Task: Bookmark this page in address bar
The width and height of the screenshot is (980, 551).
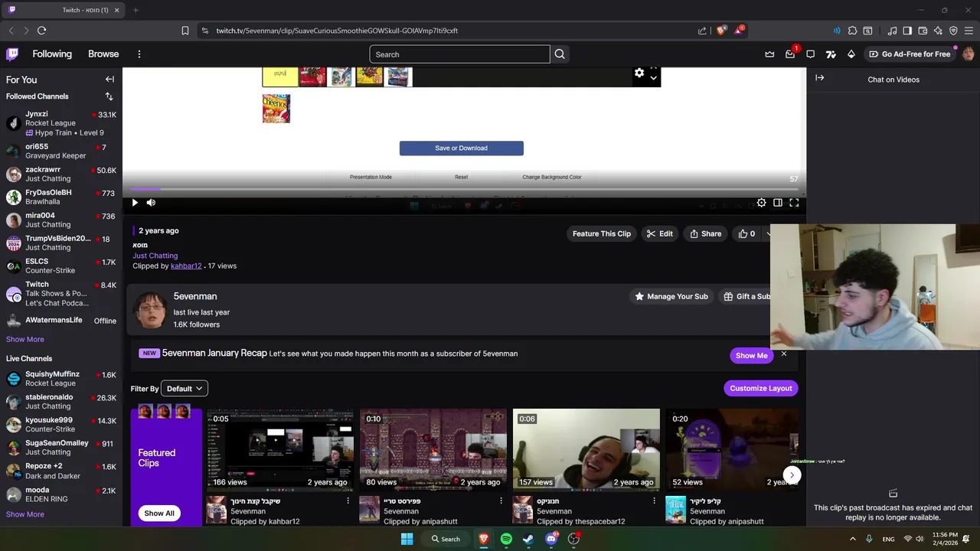Action: 185,31
